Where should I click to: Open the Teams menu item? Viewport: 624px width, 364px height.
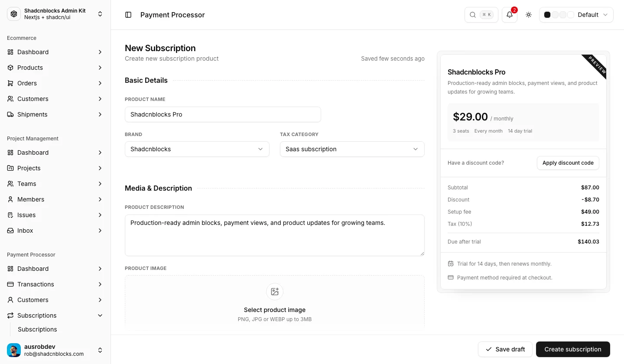tap(55, 184)
